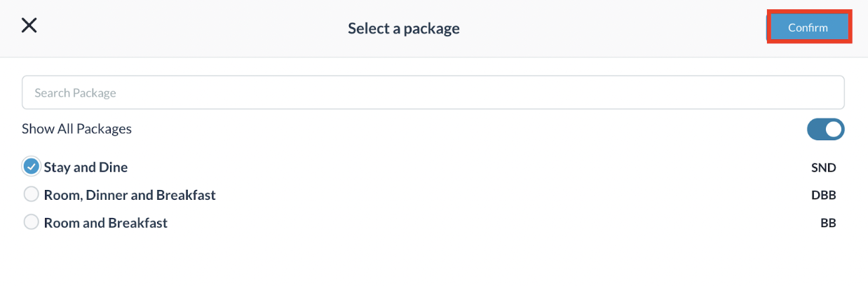Viewport: 868px width, 286px height.
Task: Click the DBB package code
Action: pos(824,195)
